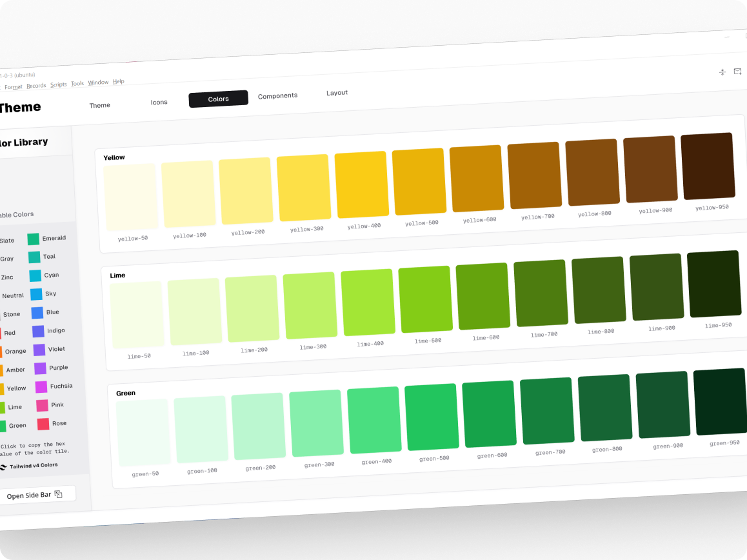Screen dimensions: 747x560
Task: Open the Tools menu
Action: (x=77, y=83)
